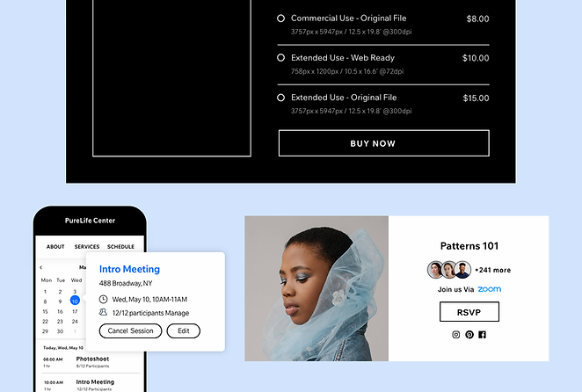Click the BUY NOW button
This screenshot has height=392, width=582.
pyautogui.click(x=384, y=143)
